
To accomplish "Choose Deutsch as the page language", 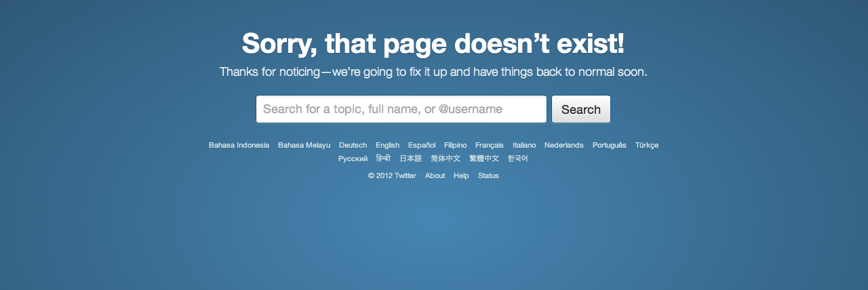I will pyautogui.click(x=353, y=145).
